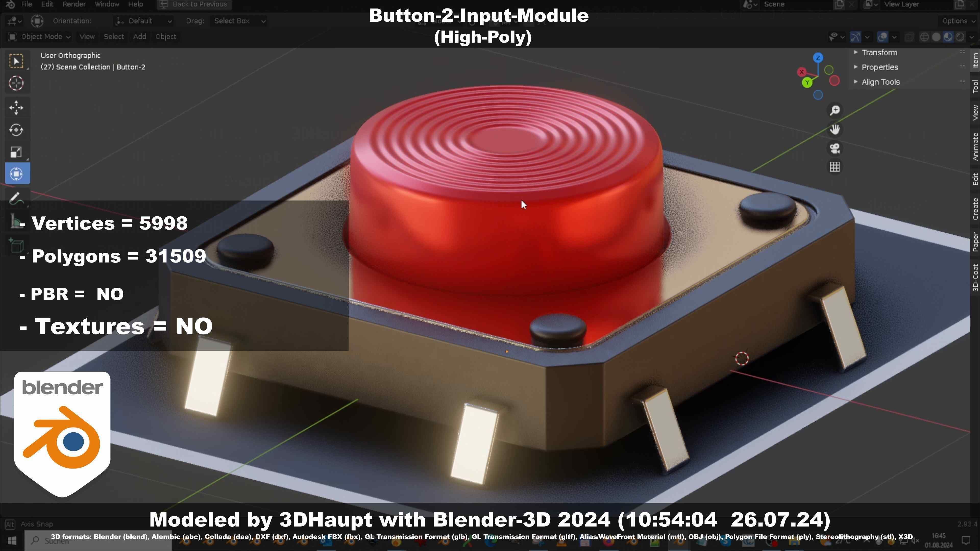Open the overlays settings dropdown arrow
Screen dimensions: 980x551
click(x=895, y=37)
